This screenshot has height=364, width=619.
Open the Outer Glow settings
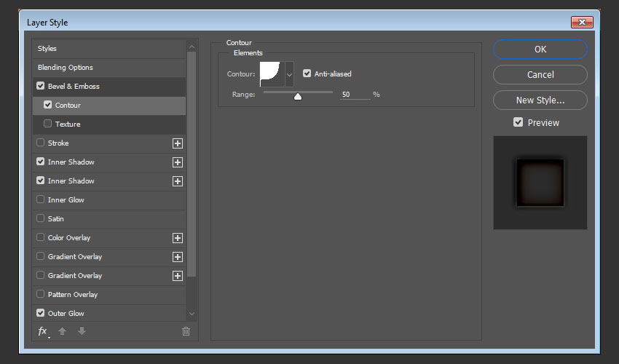(x=109, y=314)
